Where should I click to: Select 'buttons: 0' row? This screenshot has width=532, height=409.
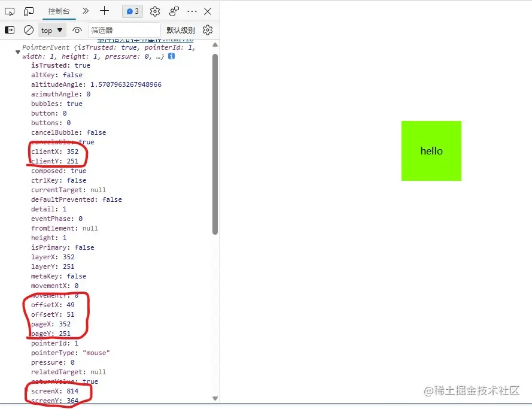[x=51, y=123]
